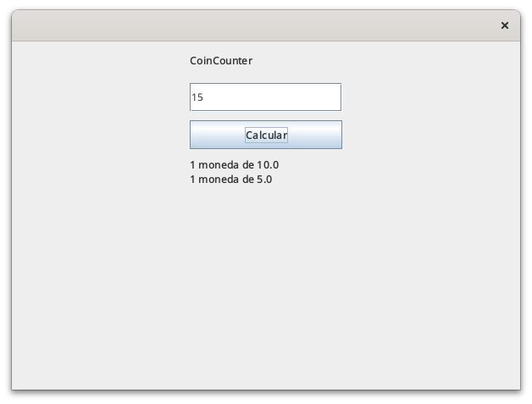Click the left edge of the Calcular button
Image resolution: width=532 pixels, height=404 pixels.
193,135
